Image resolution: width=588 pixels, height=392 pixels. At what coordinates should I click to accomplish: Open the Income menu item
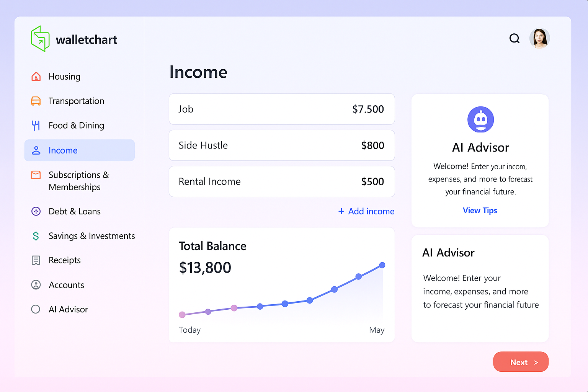[x=79, y=150]
